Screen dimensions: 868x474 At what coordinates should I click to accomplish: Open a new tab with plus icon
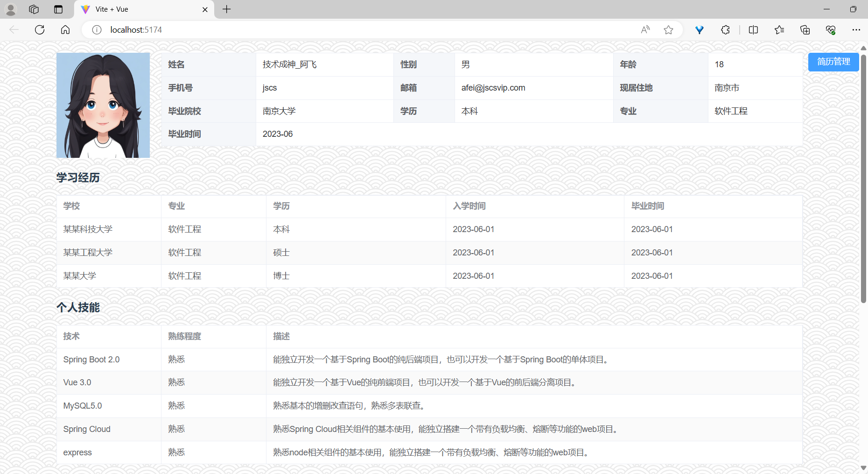point(227,9)
